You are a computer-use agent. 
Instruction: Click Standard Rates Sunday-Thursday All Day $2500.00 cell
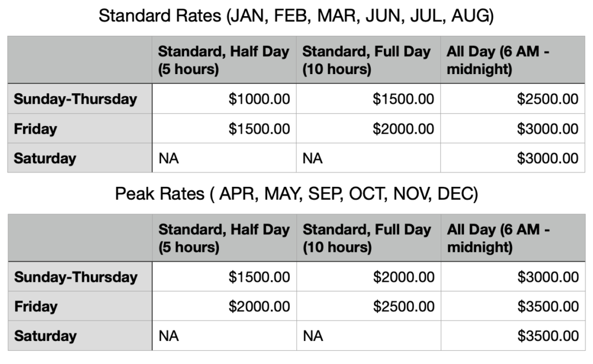click(x=512, y=99)
